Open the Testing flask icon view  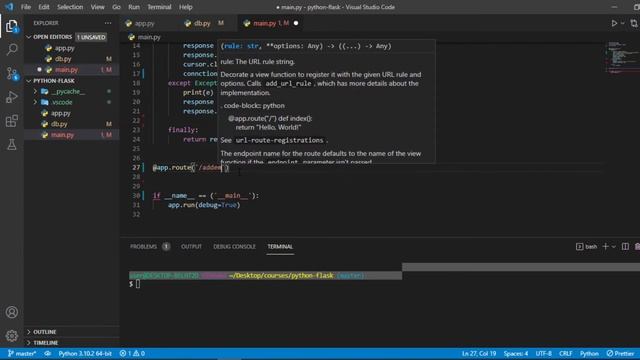click(11, 144)
